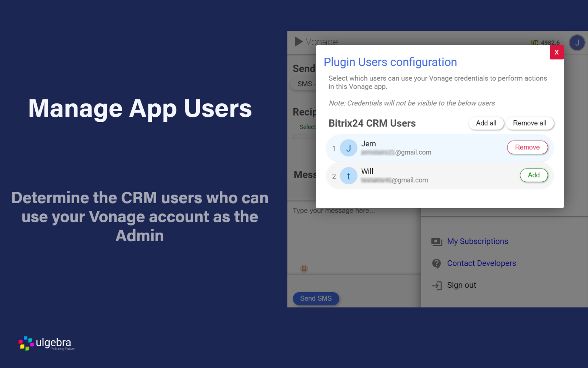Remove Jem from plugin users
Screen dimensions: 588x368
(x=527, y=148)
